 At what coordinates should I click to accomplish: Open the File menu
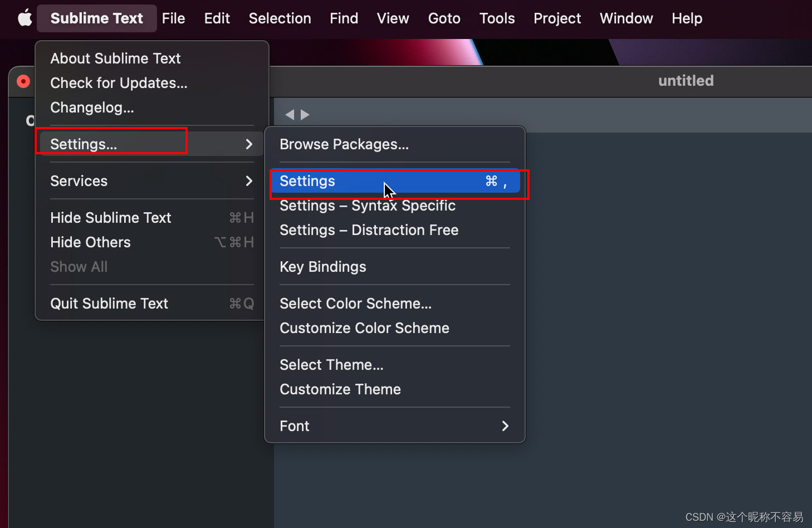[173, 18]
